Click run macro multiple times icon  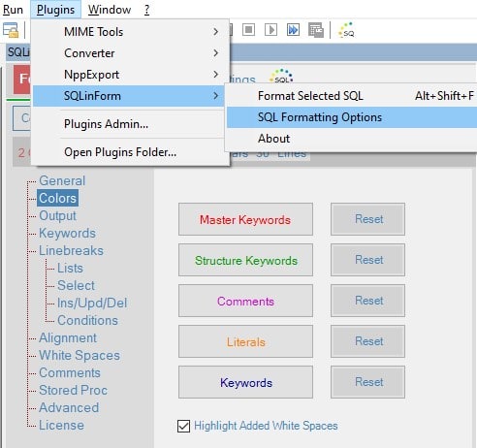click(x=293, y=30)
